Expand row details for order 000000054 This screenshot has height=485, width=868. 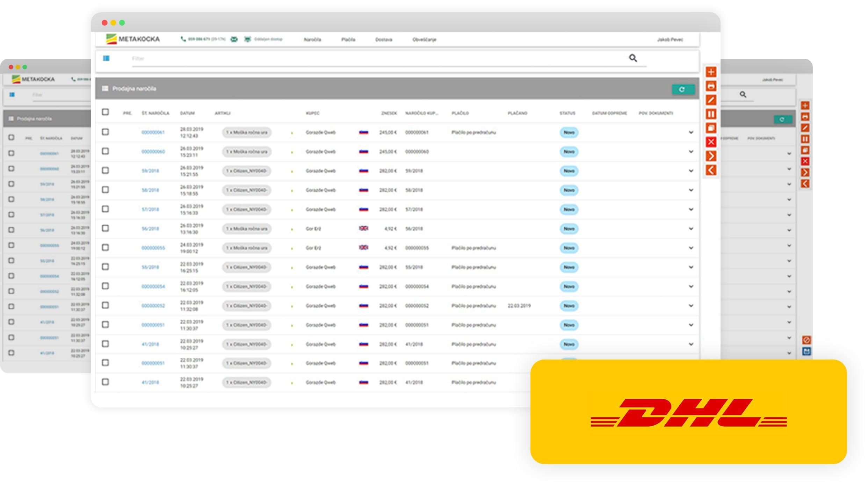coord(691,286)
